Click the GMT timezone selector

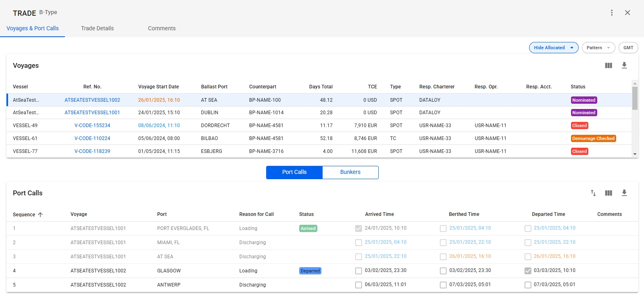tap(628, 48)
